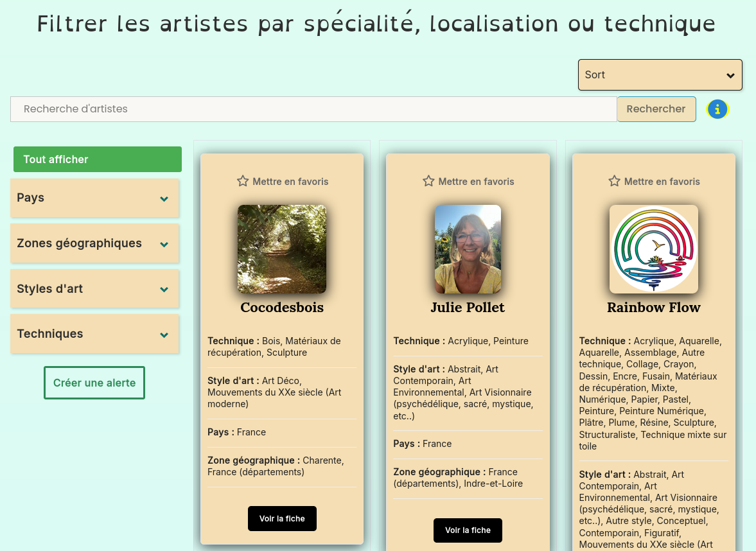Click the star icon on Julie Pollet card

point(428,181)
